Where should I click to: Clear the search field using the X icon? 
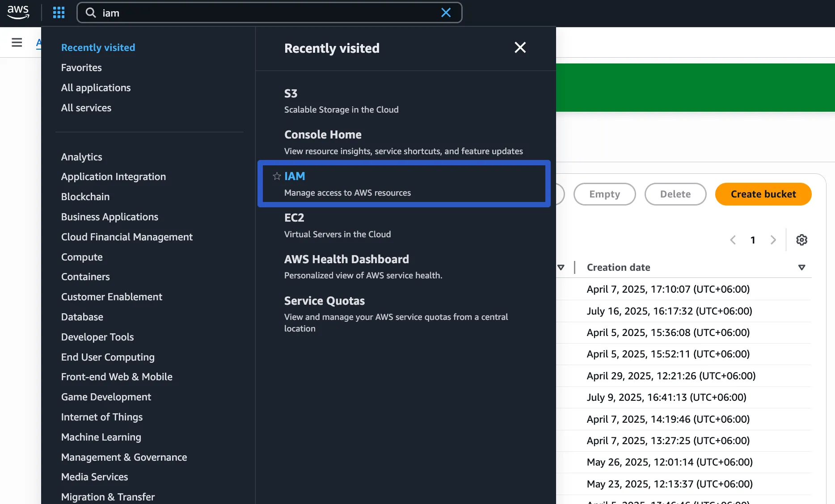[x=446, y=13]
